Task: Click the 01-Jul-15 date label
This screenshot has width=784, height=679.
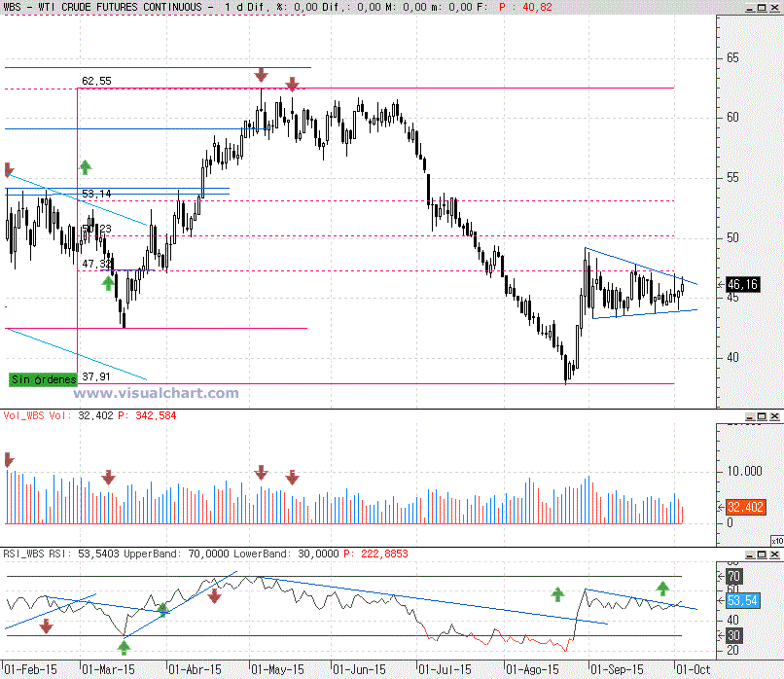Action: click(445, 669)
